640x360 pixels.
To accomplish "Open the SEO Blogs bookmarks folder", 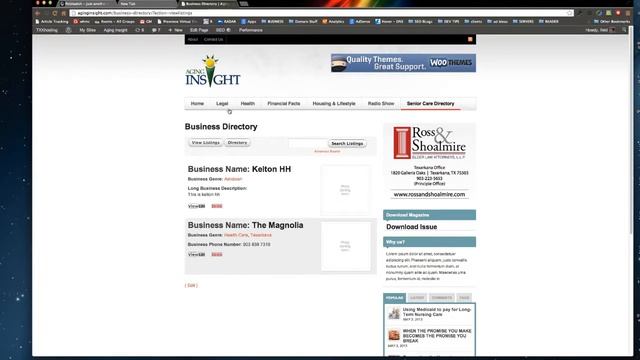I will (420, 21).
